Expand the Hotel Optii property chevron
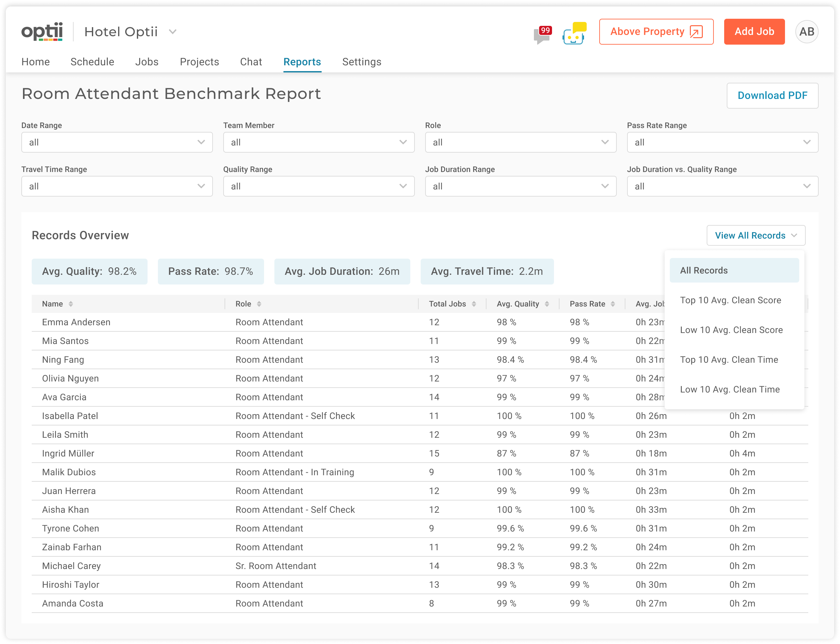The height and width of the screenshot is (644, 840). point(172,32)
